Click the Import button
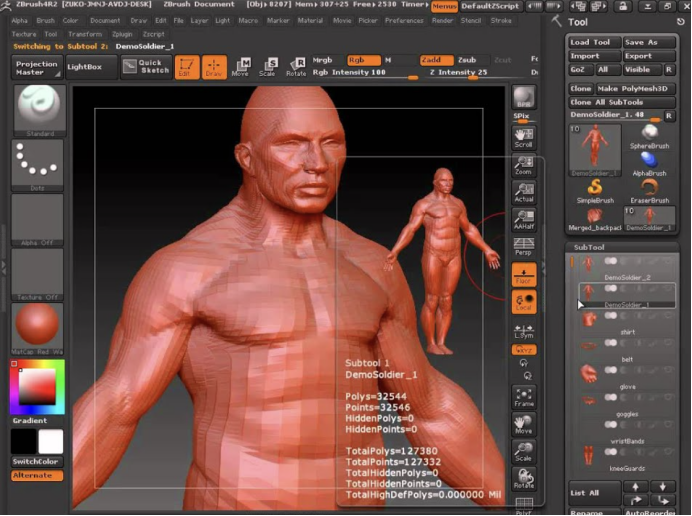The image size is (692, 516). (x=594, y=56)
